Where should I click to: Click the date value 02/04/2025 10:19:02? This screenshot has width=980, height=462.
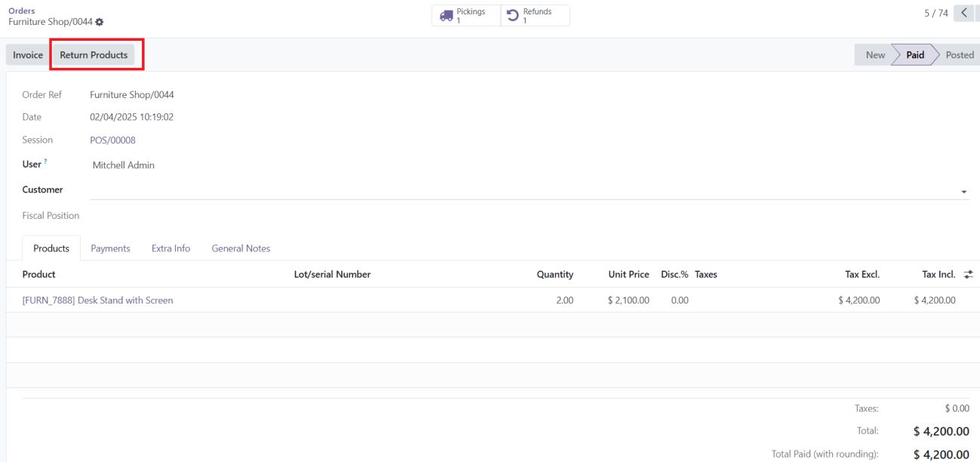[132, 118]
